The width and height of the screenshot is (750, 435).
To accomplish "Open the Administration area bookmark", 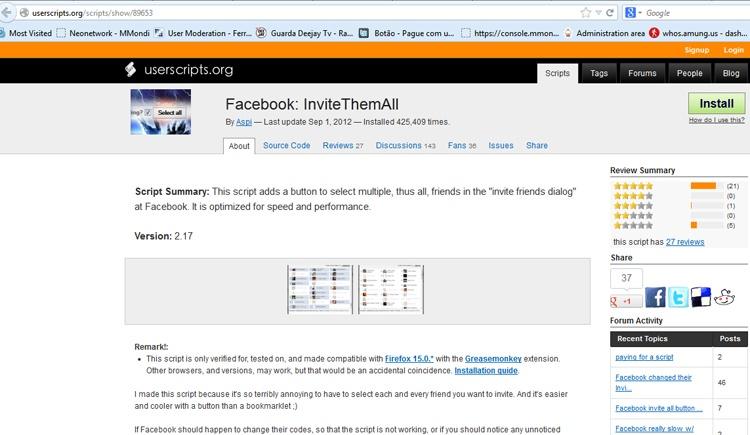I will [604, 33].
